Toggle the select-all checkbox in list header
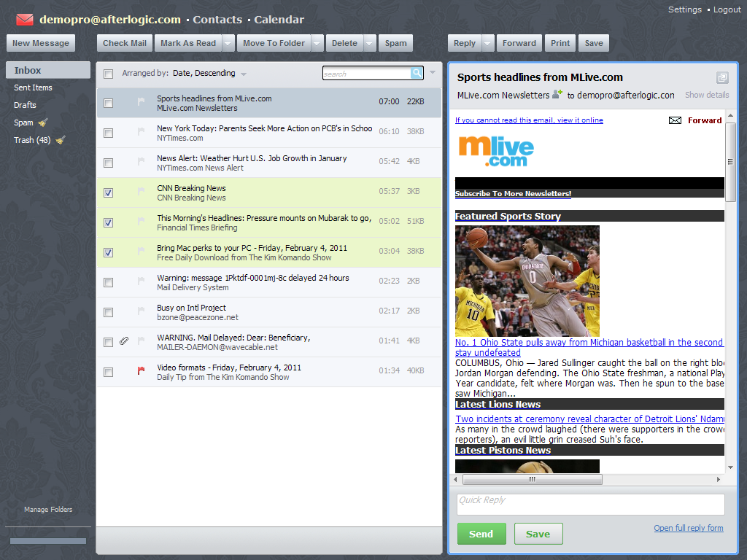 pyautogui.click(x=109, y=74)
